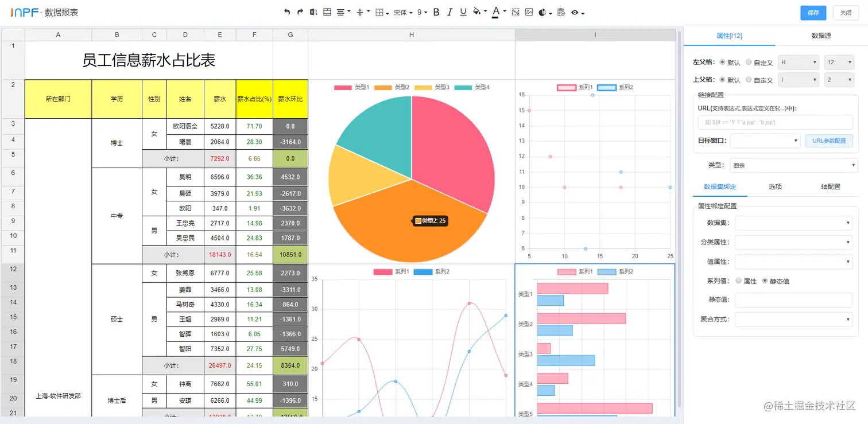Open the 类型 dropdown showing 图表
868x424 pixels.
[x=794, y=165]
